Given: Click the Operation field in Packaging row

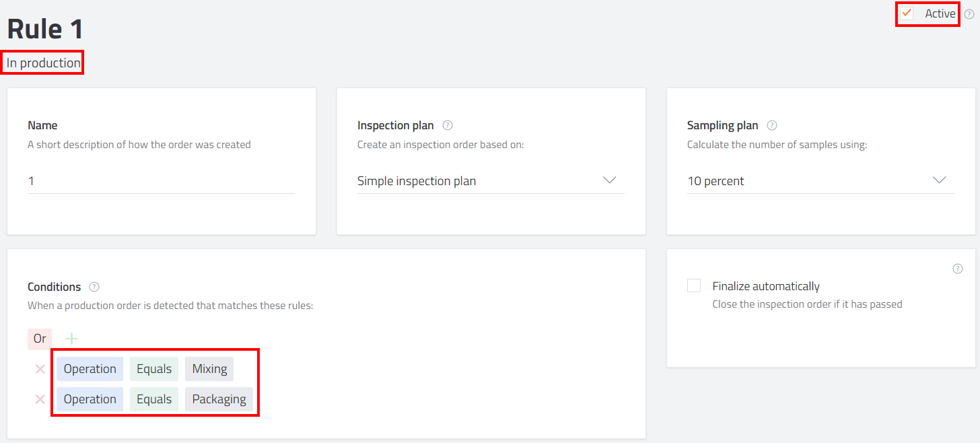Looking at the screenshot, I should [90, 399].
